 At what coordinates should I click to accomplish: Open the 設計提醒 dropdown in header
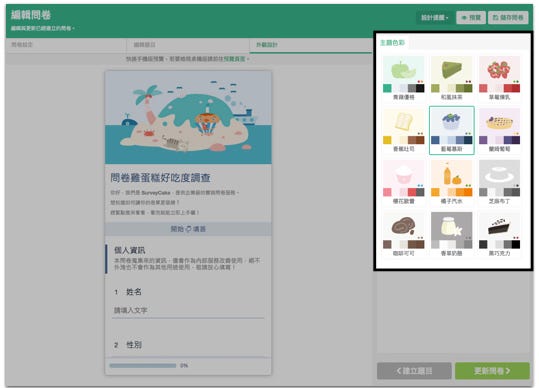click(x=434, y=18)
